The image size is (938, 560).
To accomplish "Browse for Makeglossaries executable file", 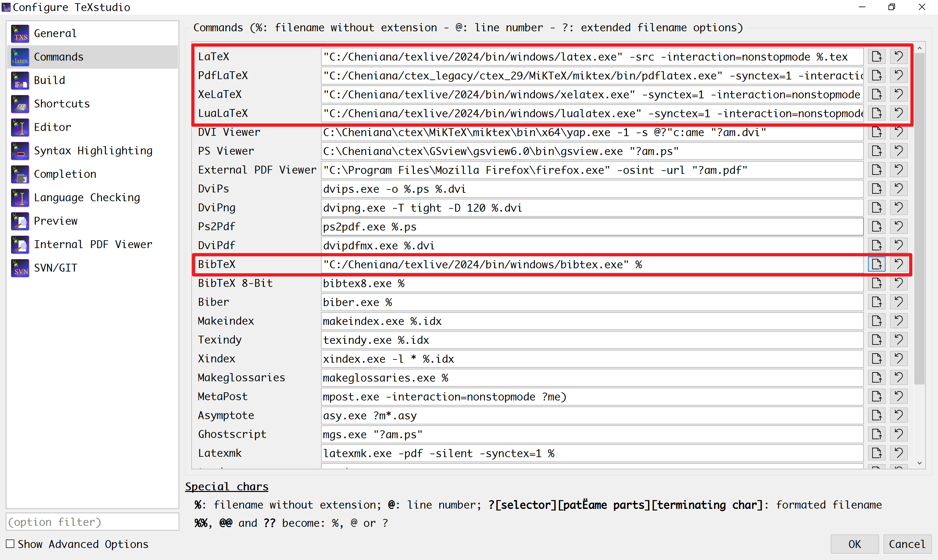I will 876,377.
